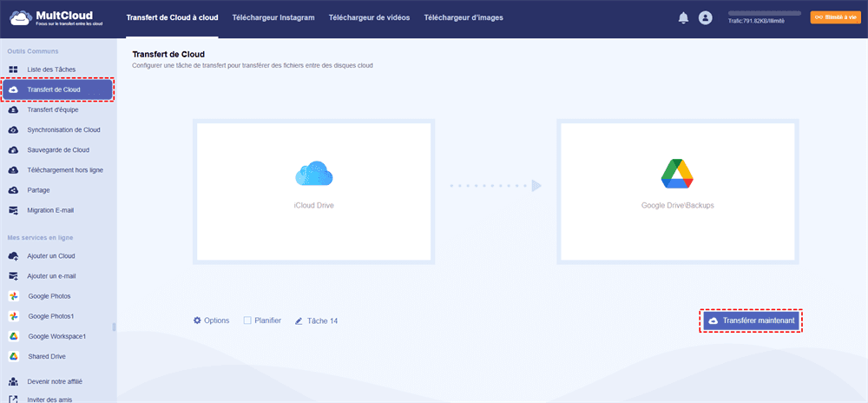The width and height of the screenshot is (868, 403).
Task: Click the pencil icon beside Tâche 14
Action: click(299, 320)
